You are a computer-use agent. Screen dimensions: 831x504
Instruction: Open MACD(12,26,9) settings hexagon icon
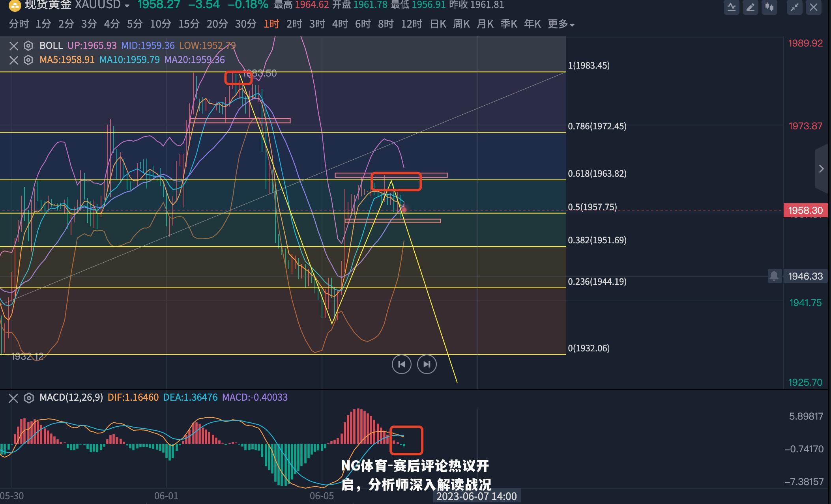28,398
